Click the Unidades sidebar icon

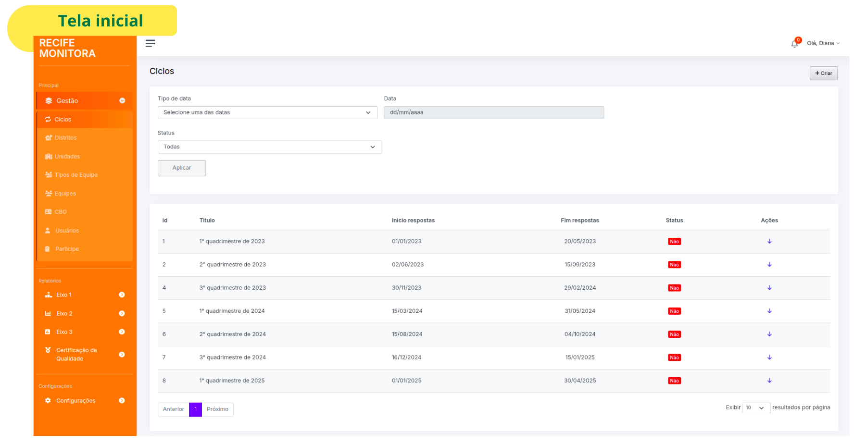[x=48, y=157]
